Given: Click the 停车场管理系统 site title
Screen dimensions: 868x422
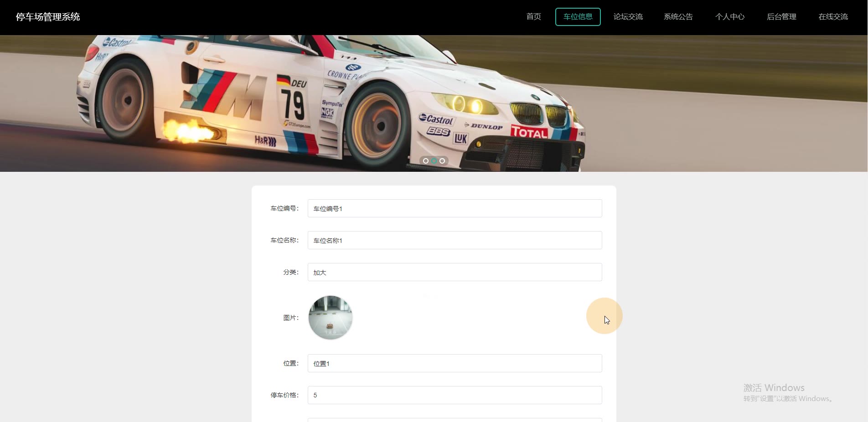Looking at the screenshot, I should (48, 17).
